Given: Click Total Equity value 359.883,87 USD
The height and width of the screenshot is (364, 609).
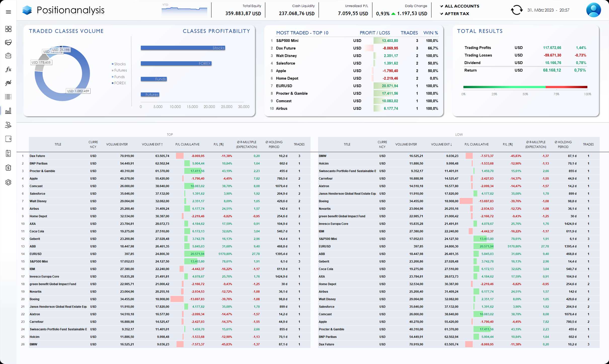Looking at the screenshot, I should tap(243, 14).
